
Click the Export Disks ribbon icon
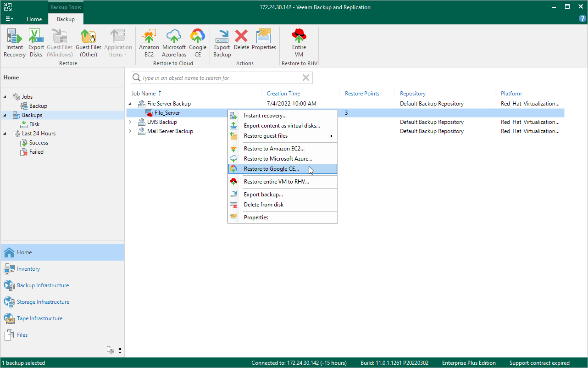[x=36, y=43]
